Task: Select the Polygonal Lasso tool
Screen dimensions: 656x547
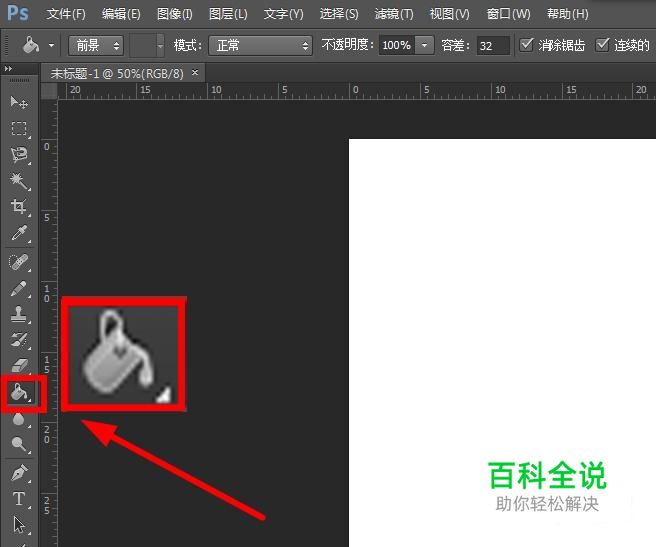Action: pyautogui.click(x=19, y=154)
